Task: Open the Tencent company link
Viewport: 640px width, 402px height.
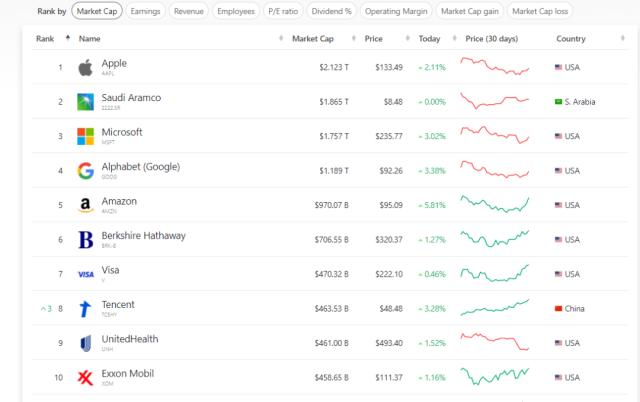Action: (118, 304)
